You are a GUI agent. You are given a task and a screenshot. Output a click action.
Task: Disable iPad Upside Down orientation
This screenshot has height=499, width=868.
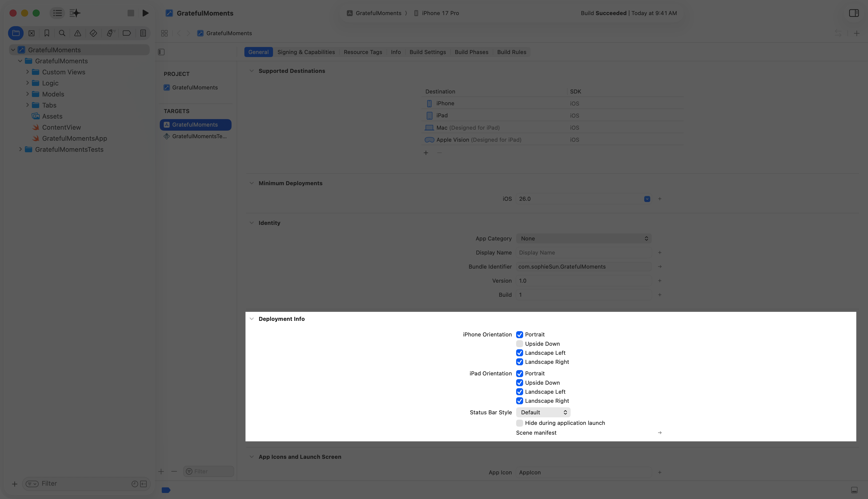pos(520,383)
